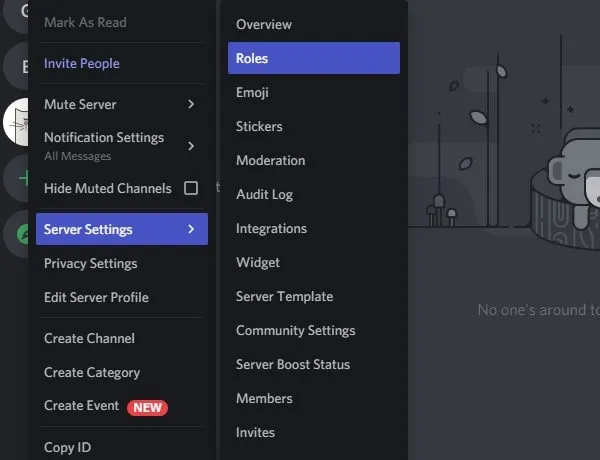Open the green compass Explore Servers icon
The height and width of the screenshot is (460, 600).
coord(17,234)
